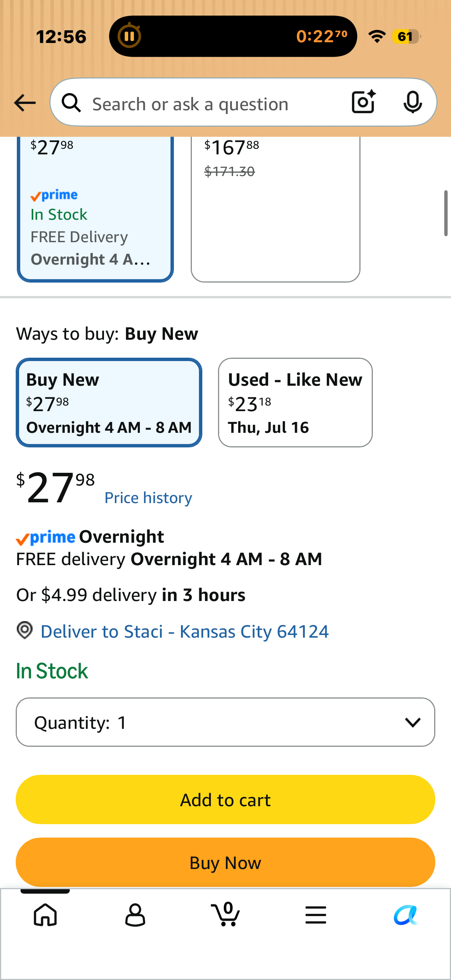This screenshot has height=980, width=451.
Task: Select the Buy New option
Action: coord(109,403)
